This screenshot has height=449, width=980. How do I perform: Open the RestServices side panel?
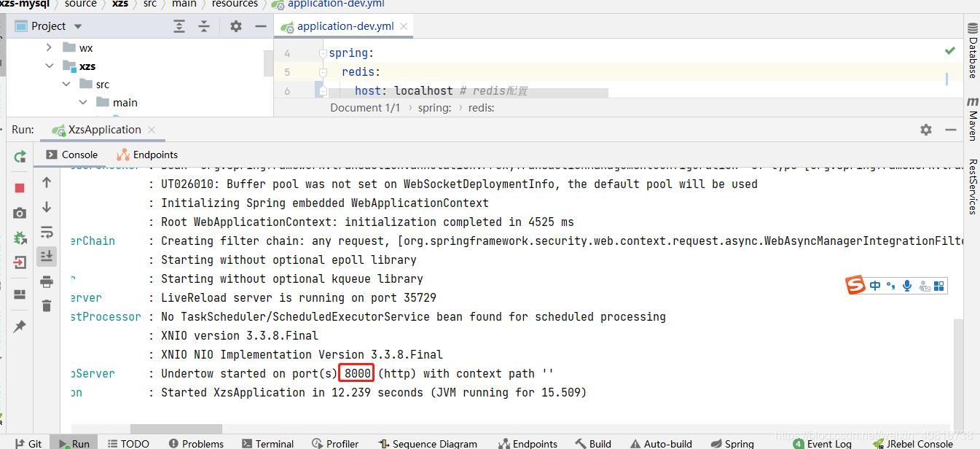[972, 187]
